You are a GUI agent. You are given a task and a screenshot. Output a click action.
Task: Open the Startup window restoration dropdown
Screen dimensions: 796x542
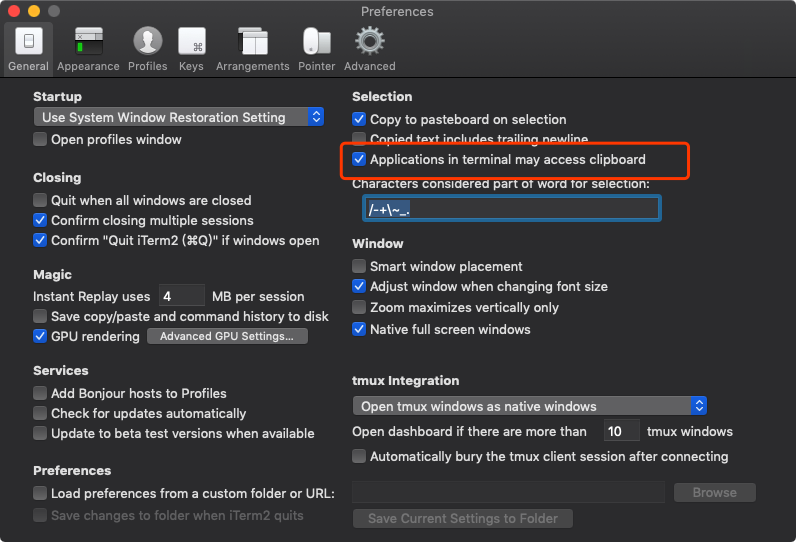tap(179, 117)
